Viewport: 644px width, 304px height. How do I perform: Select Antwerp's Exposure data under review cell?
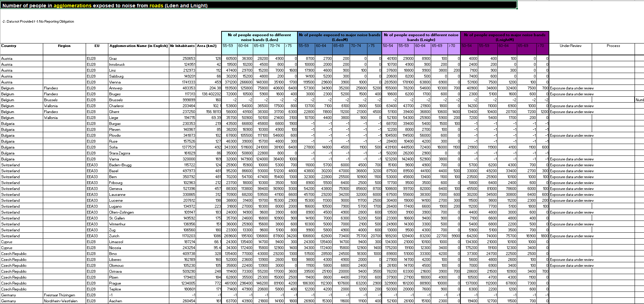572,88
